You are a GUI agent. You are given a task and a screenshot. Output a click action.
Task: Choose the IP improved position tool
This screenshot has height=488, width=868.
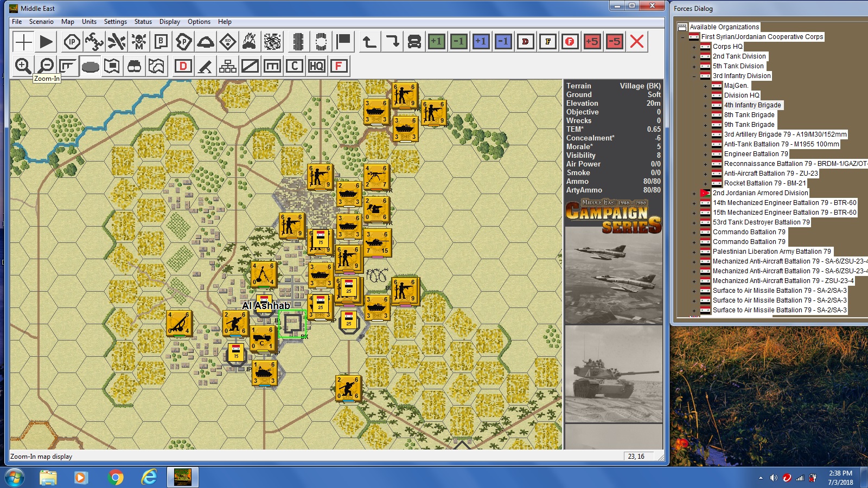(x=72, y=41)
